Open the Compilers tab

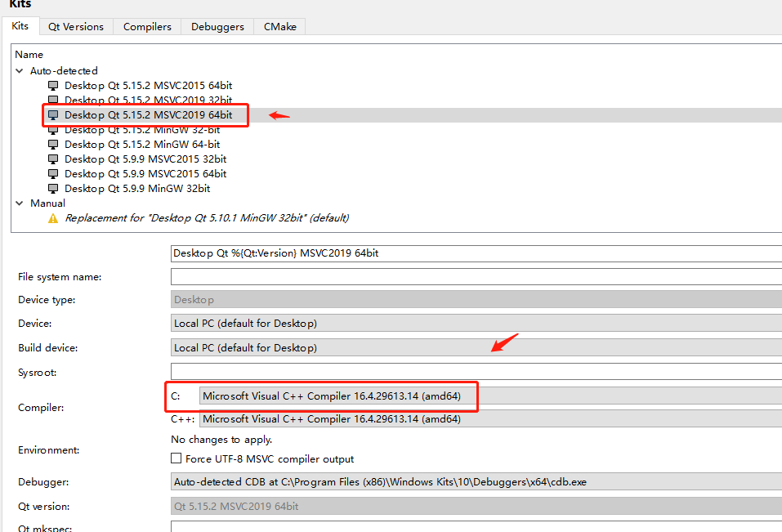tap(147, 27)
